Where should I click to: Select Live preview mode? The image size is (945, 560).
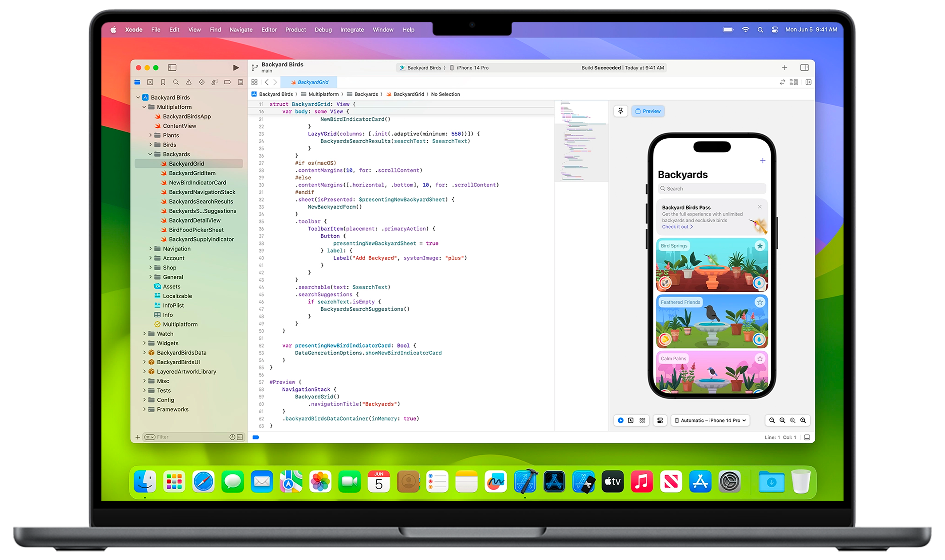point(621,420)
